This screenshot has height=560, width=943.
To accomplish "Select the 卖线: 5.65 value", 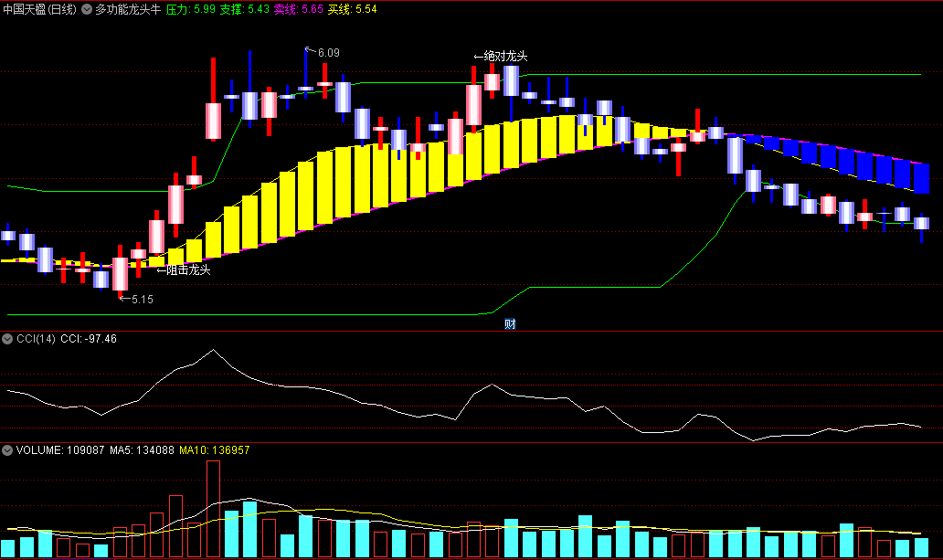I will pyautogui.click(x=298, y=9).
